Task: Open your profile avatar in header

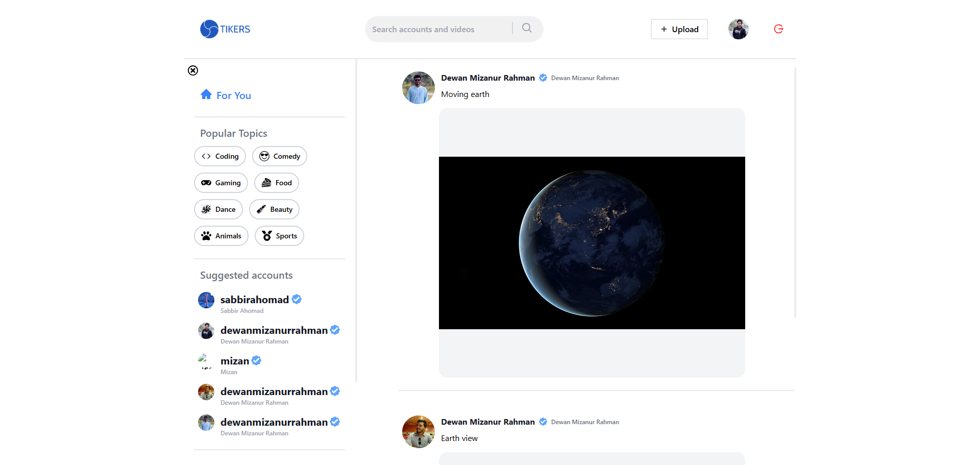Action: click(x=738, y=29)
